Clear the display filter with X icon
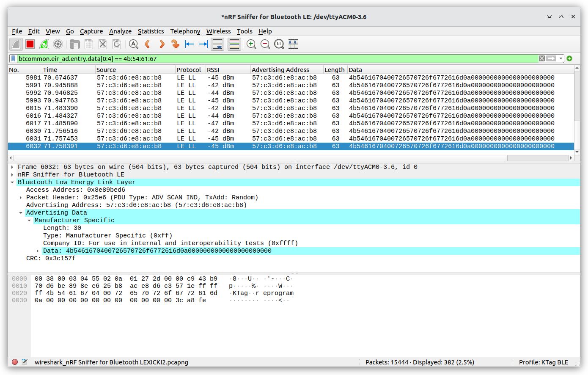This screenshot has height=375, width=588. (x=541, y=58)
